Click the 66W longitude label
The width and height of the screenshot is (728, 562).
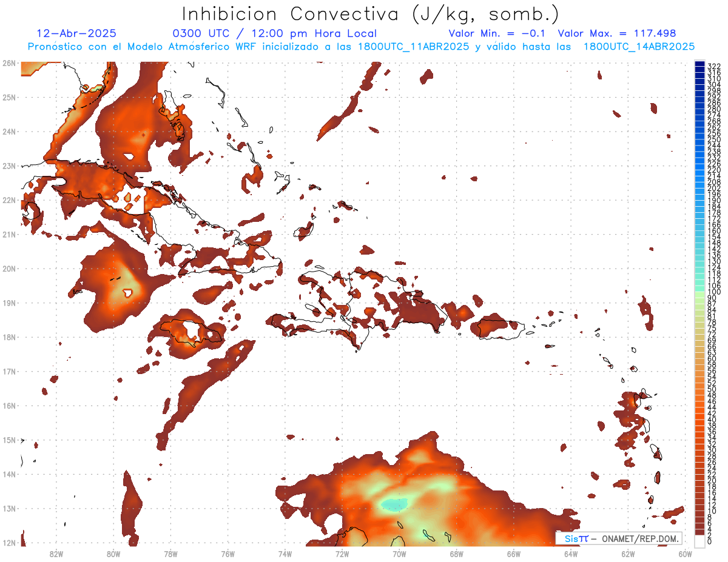[x=514, y=554]
